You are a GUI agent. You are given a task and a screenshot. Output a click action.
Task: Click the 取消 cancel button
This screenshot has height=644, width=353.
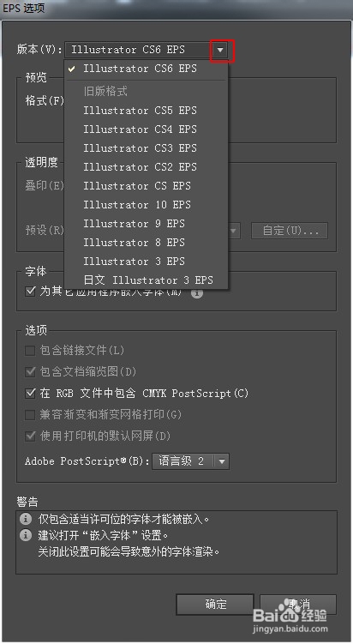[298, 605]
